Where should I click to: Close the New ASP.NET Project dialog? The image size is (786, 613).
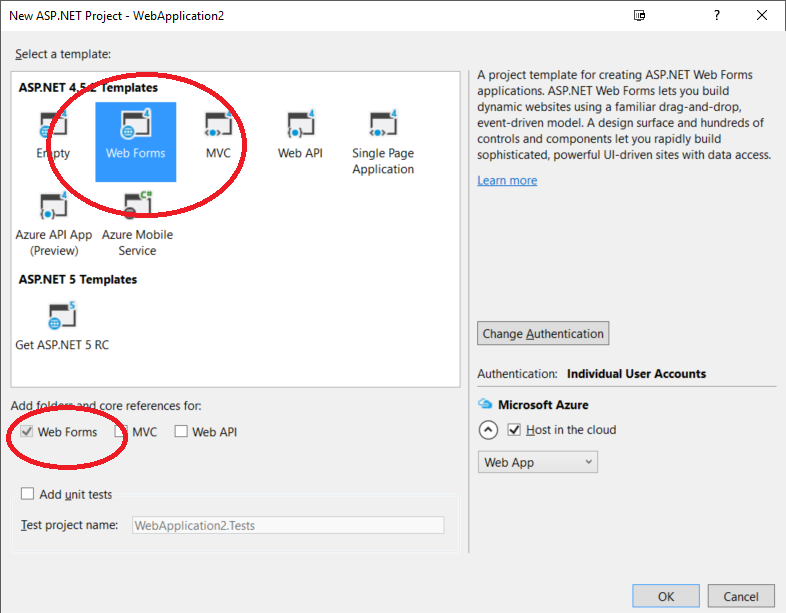tap(762, 16)
